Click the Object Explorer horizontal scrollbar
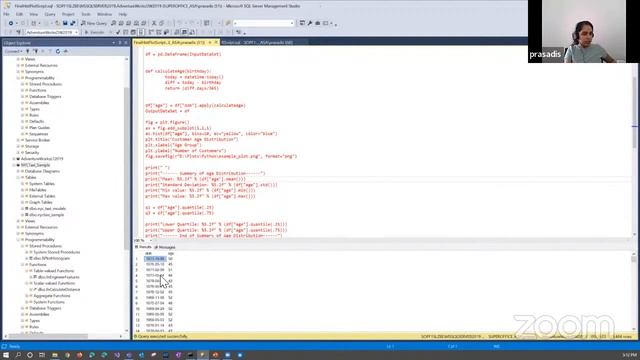The width and height of the screenshot is (640, 360). [x=49, y=336]
